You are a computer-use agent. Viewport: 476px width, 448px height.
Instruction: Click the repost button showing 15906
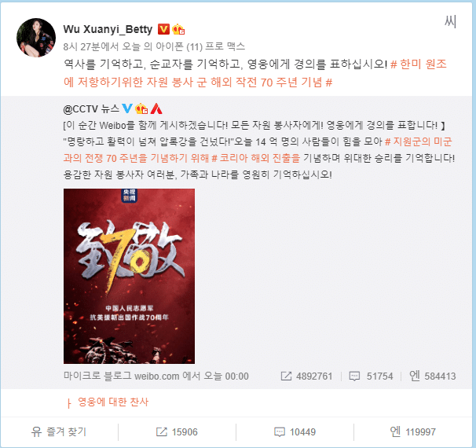pyautogui.click(x=177, y=431)
